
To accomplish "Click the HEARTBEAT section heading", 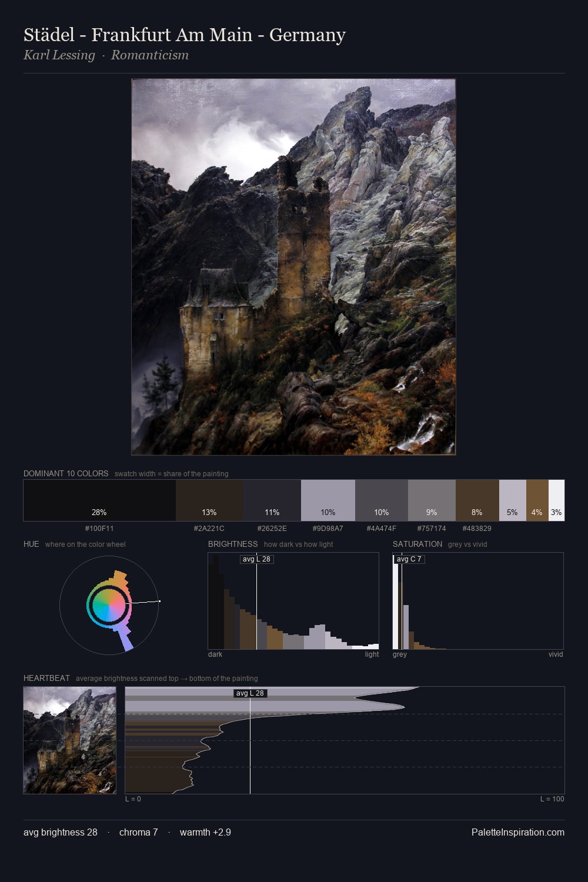I will tap(46, 678).
